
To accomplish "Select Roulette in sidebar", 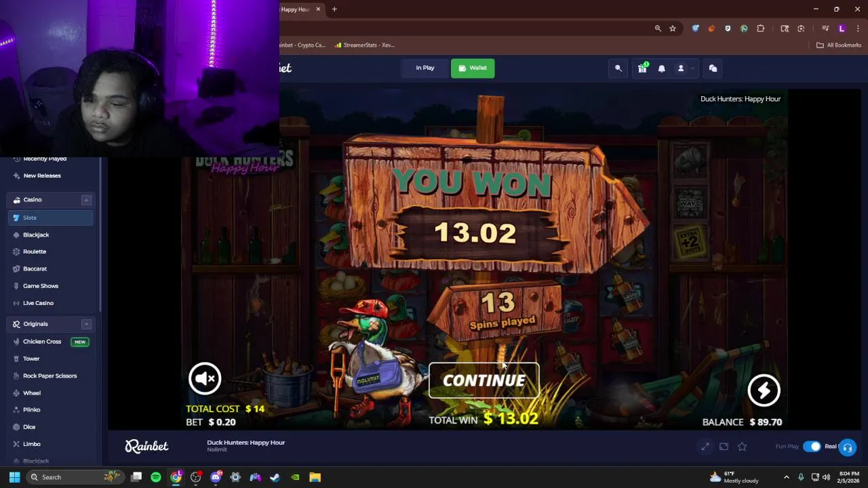I will tap(35, 251).
